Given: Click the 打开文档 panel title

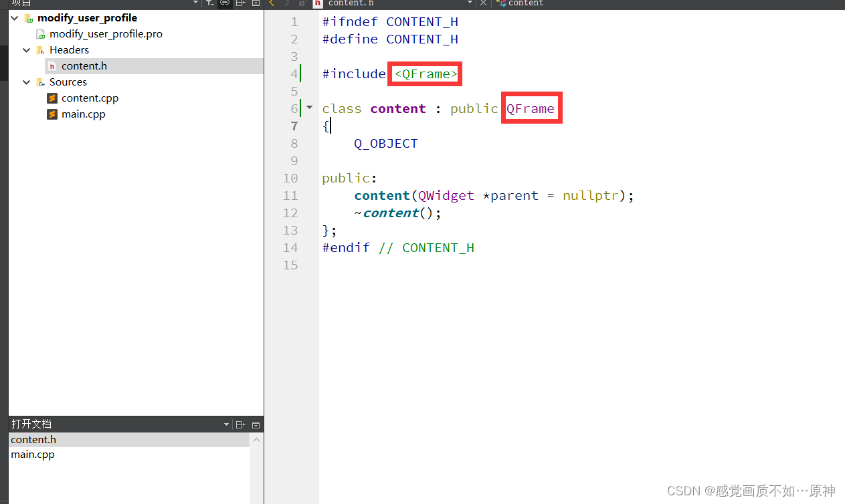Looking at the screenshot, I should coord(31,424).
